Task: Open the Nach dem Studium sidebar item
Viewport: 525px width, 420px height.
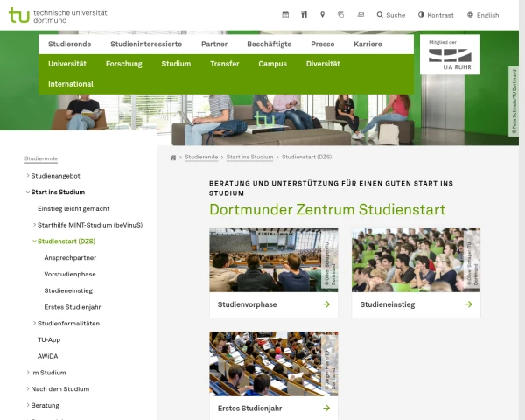Action: pos(60,389)
